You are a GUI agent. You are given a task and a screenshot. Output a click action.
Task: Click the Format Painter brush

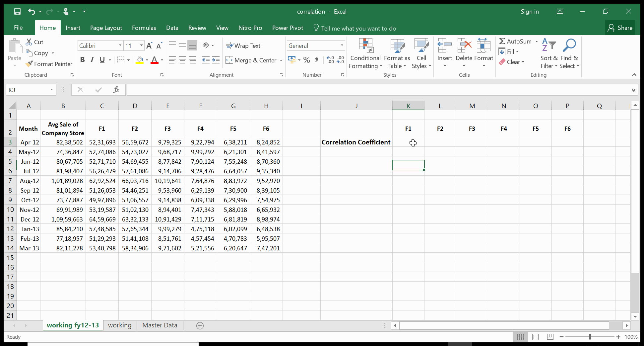pyautogui.click(x=29, y=64)
